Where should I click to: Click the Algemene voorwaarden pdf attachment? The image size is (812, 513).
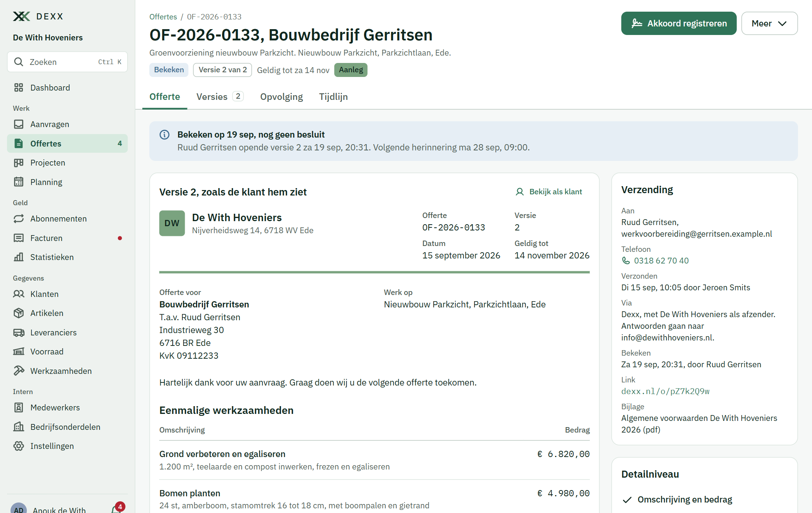pos(699,424)
